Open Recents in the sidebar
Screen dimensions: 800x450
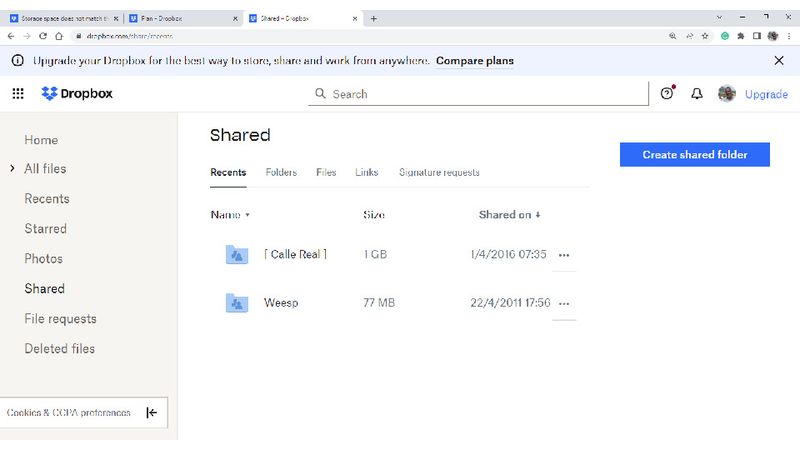[x=47, y=198]
